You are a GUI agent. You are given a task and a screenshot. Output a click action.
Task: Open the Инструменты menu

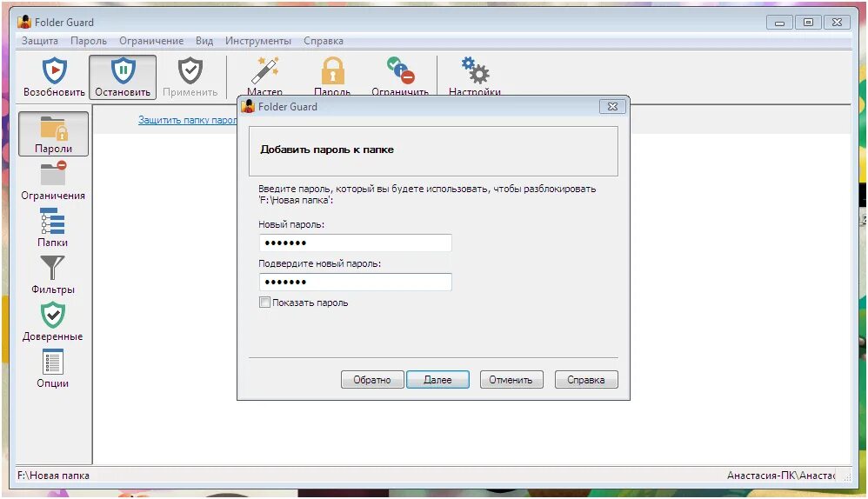click(258, 41)
